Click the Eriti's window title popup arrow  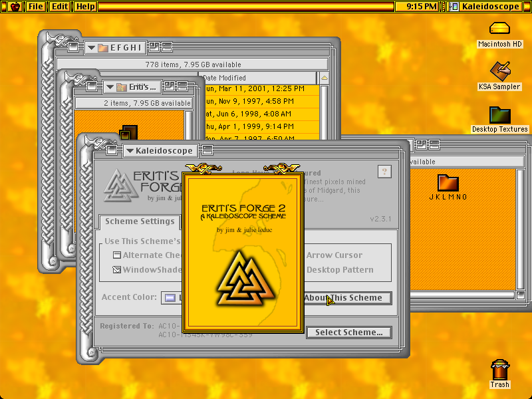tap(110, 87)
